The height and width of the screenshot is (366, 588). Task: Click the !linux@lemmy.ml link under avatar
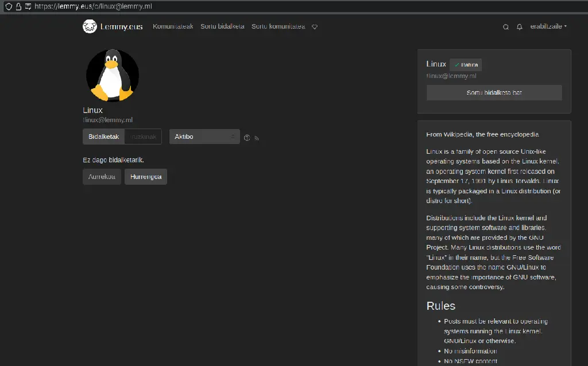coord(107,120)
